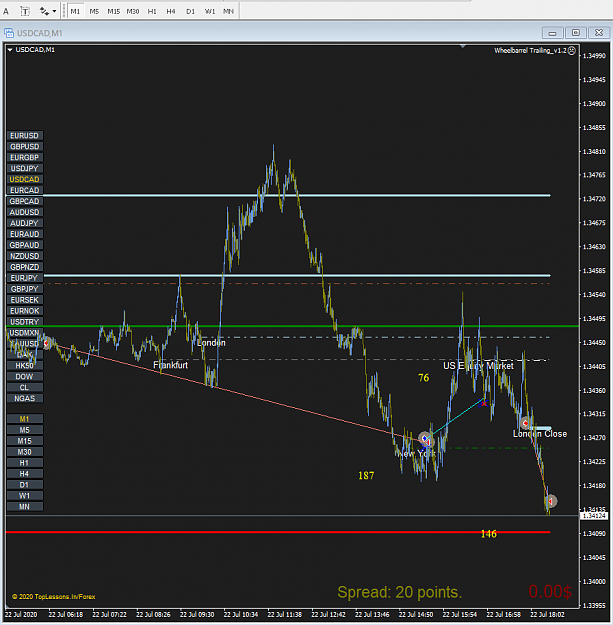Select the USDMXN symbol button

(x=25, y=333)
